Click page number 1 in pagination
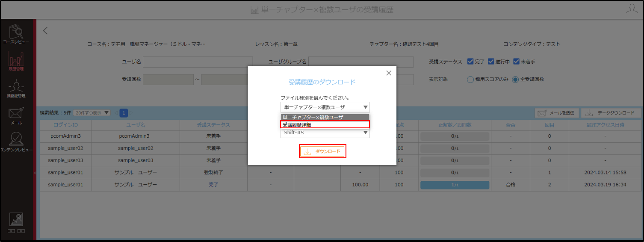The image size is (644, 242). (124, 113)
